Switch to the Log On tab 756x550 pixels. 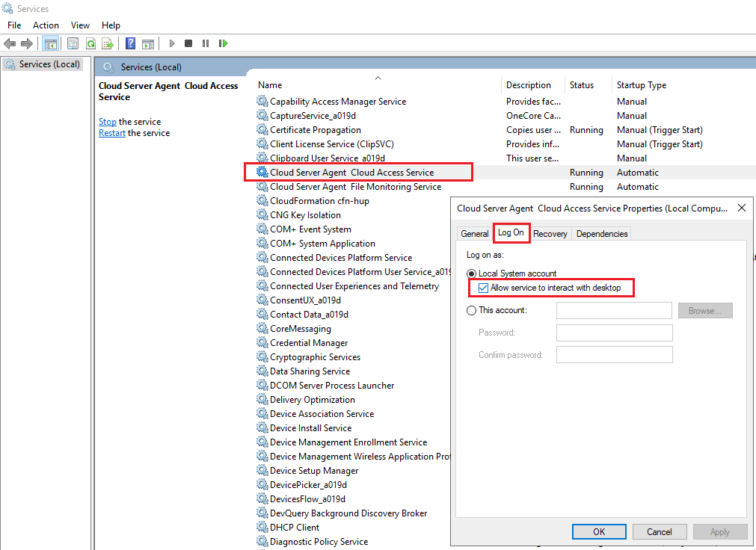point(511,232)
